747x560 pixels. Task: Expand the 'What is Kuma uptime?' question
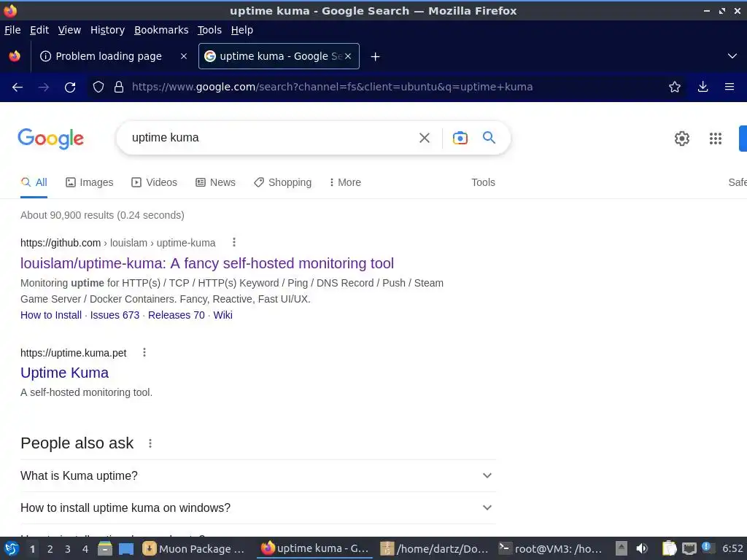258,475
